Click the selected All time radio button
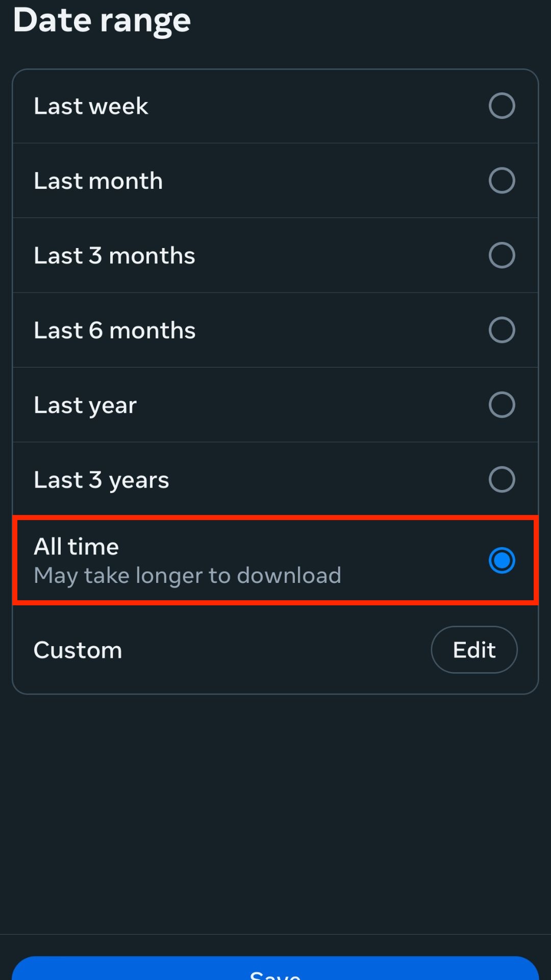551x980 pixels. point(502,560)
